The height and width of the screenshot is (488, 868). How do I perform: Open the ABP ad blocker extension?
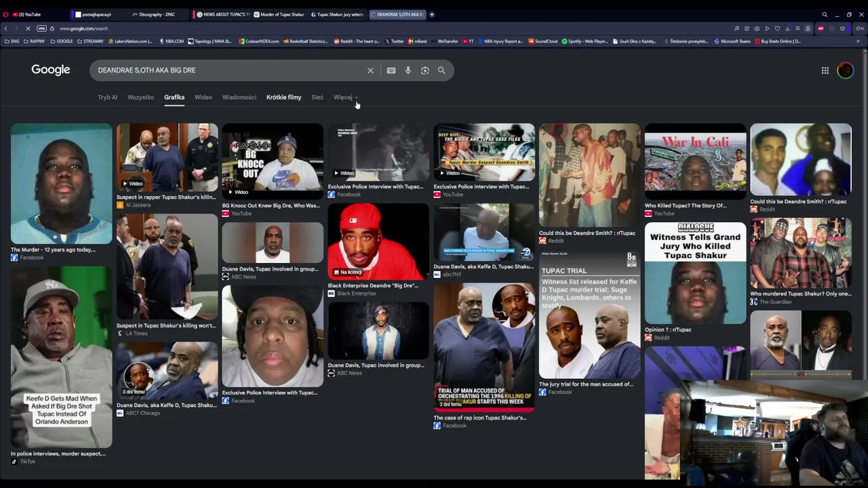pyautogui.click(x=821, y=28)
